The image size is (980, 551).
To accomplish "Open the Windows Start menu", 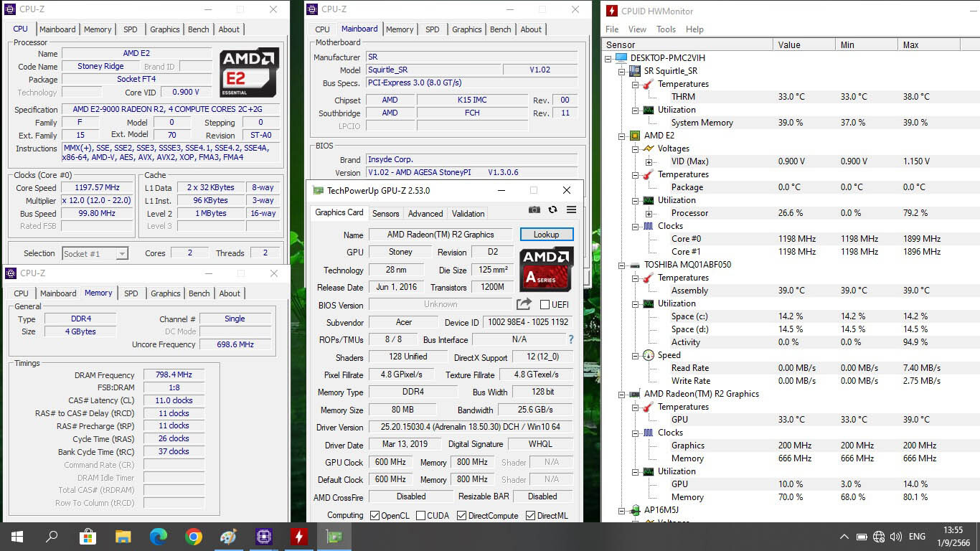I will tap(17, 537).
